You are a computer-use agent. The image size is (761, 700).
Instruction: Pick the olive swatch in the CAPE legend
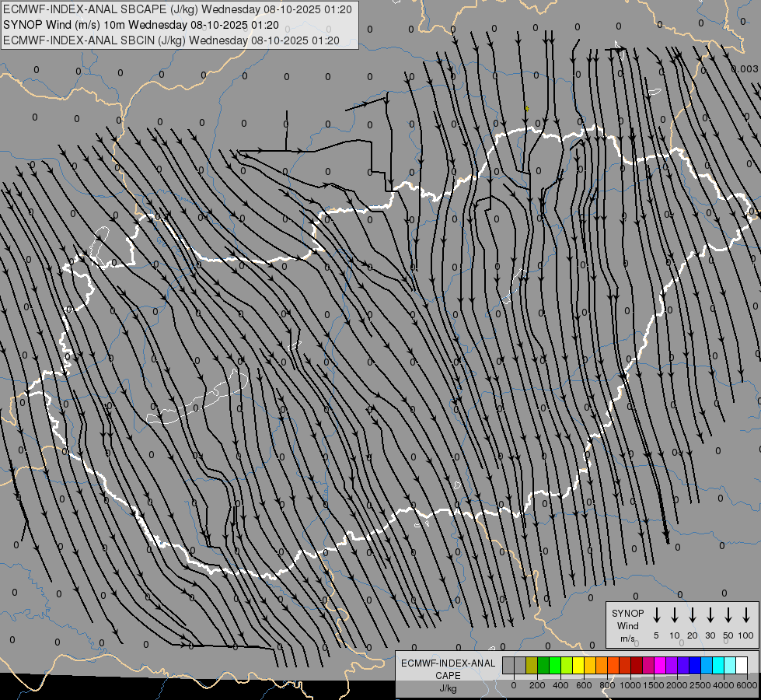pos(532,665)
